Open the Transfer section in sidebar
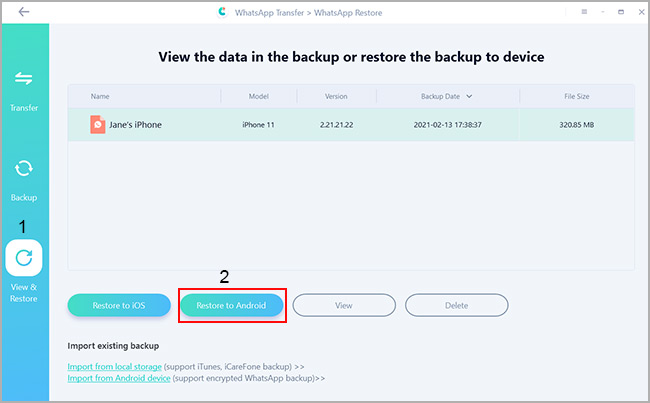This screenshot has height=403, width=650. coord(24,87)
